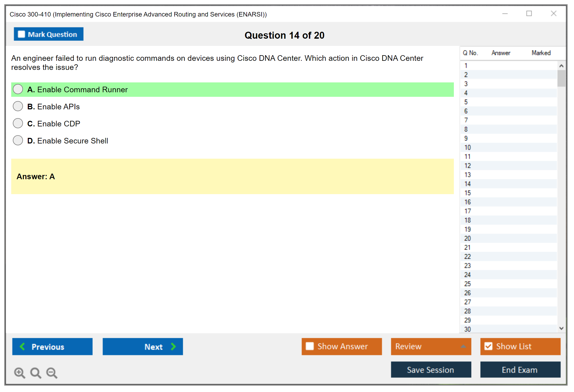Maximize the exam window
Screen dimensions: 574x392
point(529,14)
